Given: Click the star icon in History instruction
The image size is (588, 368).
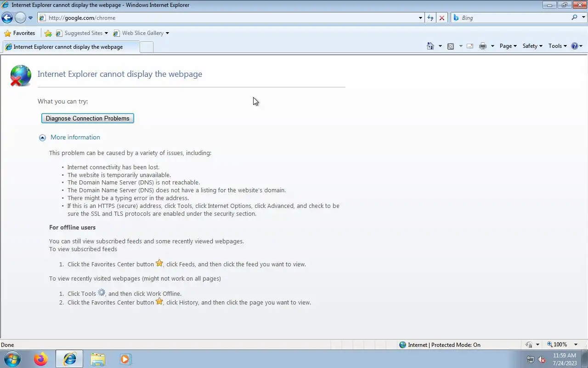Looking at the screenshot, I should [x=159, y=301].
